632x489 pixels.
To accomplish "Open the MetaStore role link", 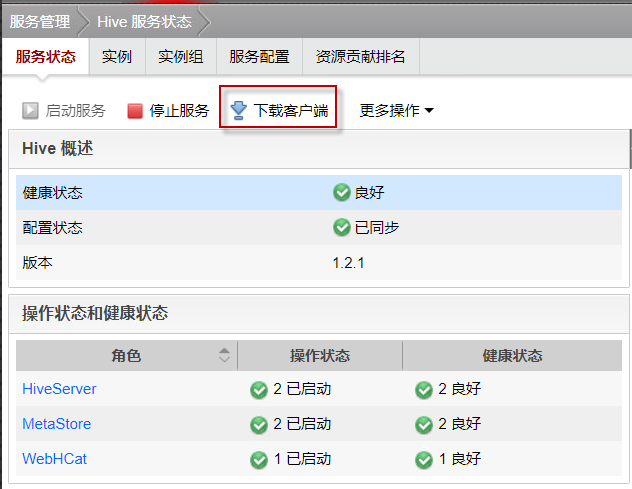I will point(57,424).
